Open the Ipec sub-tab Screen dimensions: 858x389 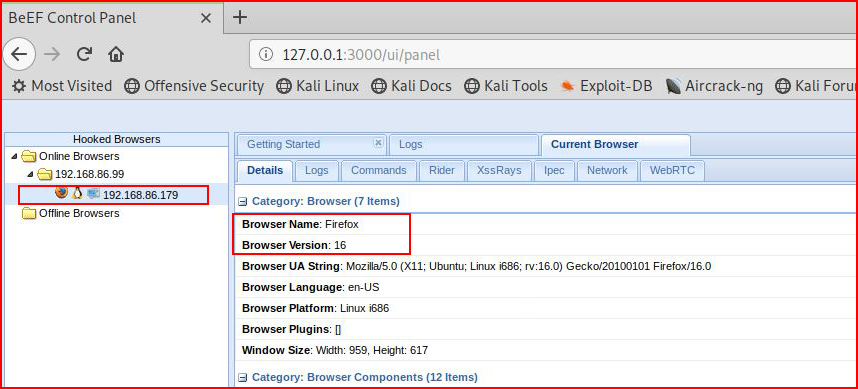tap(554, 170)
